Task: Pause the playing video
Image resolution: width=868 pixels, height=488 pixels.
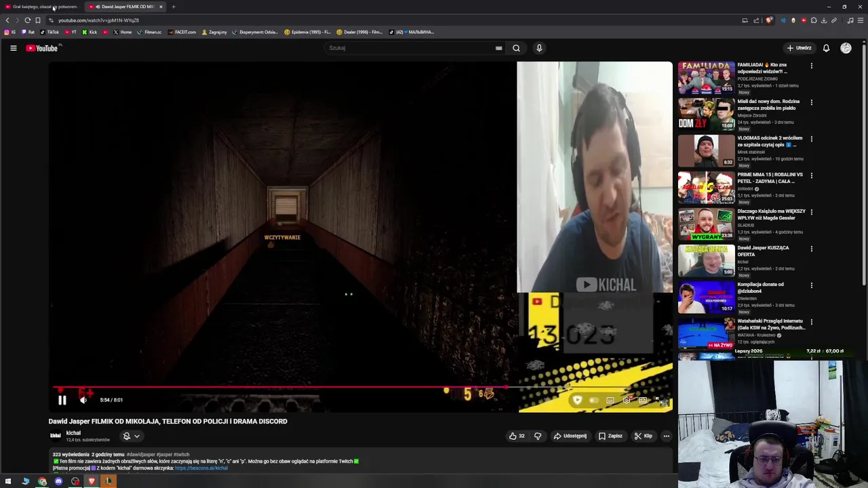Action: click(x=62, y=400)
